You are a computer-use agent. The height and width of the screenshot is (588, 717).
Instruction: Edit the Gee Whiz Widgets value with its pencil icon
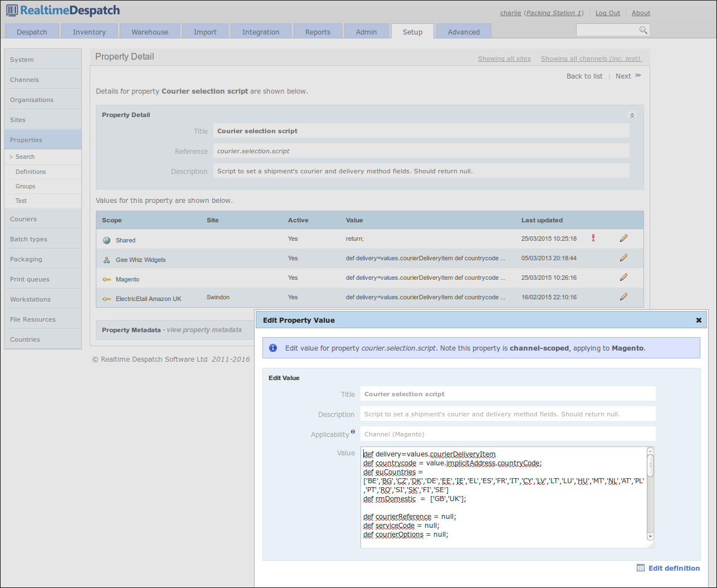(x=623, y=257)
